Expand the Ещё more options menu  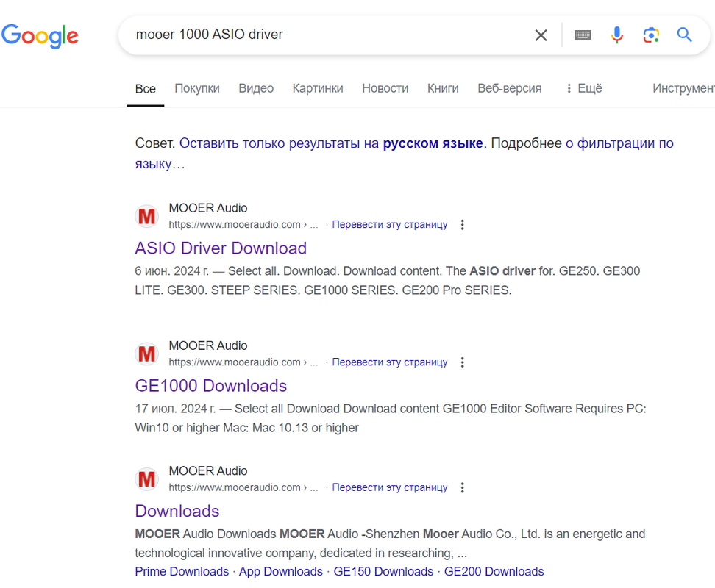[x=584, y=88]
